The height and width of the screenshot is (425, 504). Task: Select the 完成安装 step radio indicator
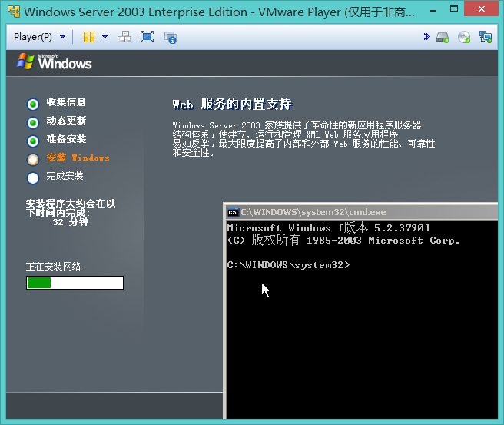point(33,178)
